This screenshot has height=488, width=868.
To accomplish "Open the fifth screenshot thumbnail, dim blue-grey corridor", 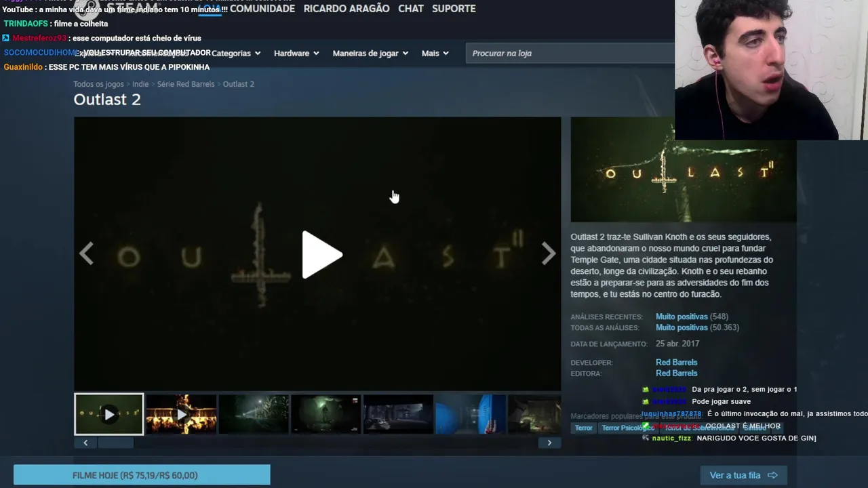I will coord(398,414).
